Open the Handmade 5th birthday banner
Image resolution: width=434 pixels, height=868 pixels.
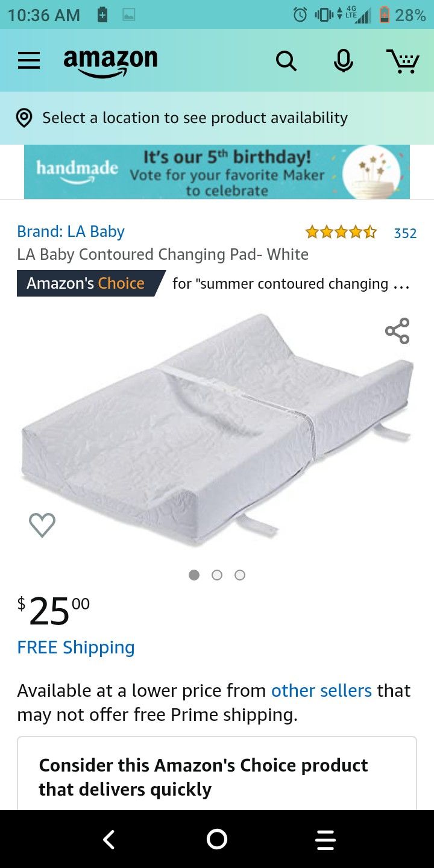click(x=217, y=172)
